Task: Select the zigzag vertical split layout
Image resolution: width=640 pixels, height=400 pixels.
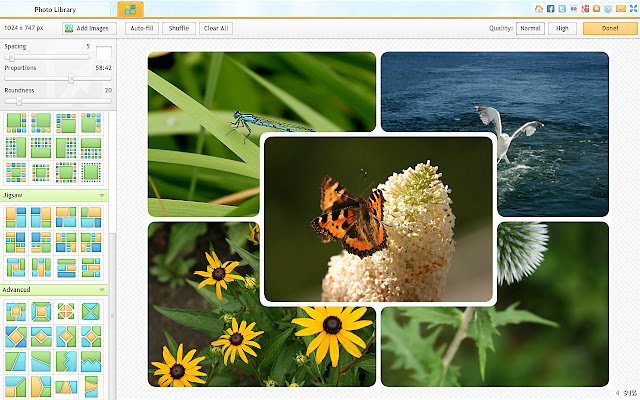Action: [x=66, y=362]
